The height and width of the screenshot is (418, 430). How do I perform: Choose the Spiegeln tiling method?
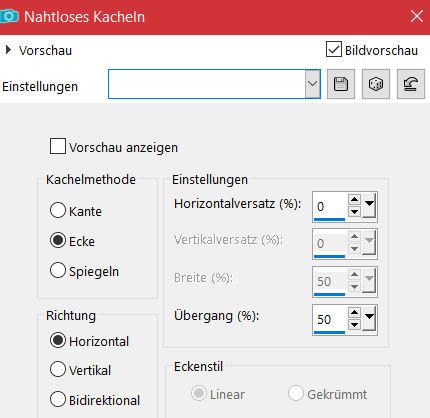(58, 270)
